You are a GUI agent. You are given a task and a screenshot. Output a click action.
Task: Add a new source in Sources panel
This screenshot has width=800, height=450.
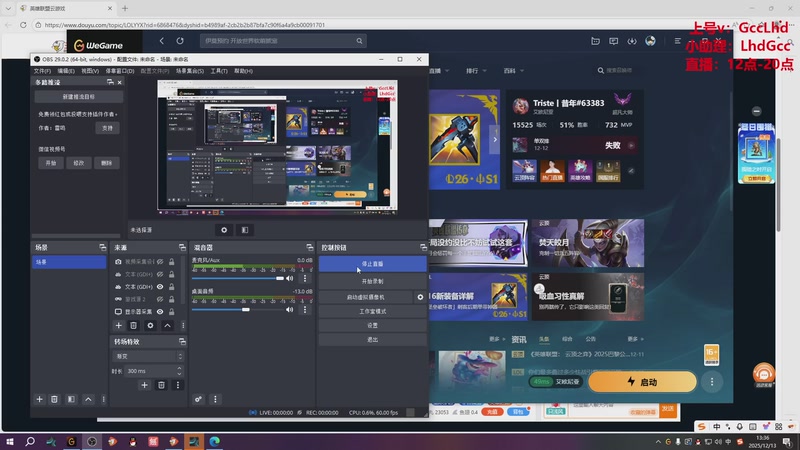click(x=118, y=325)
